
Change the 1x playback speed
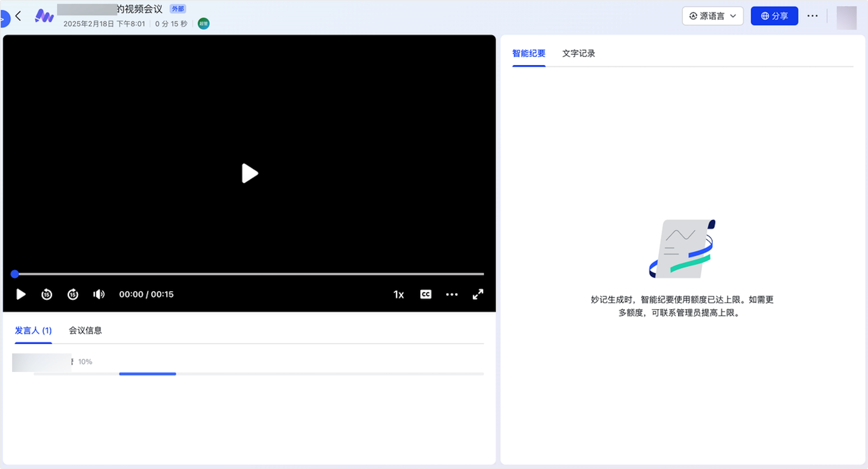click(399, 294)
